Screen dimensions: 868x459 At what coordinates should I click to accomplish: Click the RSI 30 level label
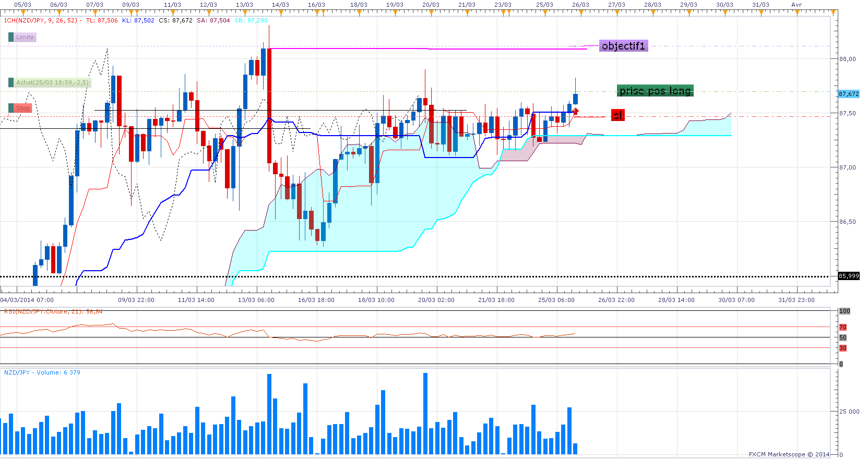(x=843, y=348)
